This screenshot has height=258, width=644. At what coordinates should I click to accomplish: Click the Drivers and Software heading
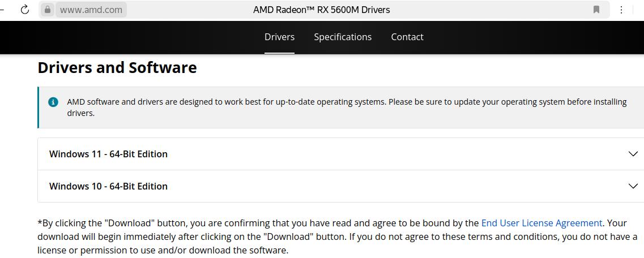click(x=117, y=68)
